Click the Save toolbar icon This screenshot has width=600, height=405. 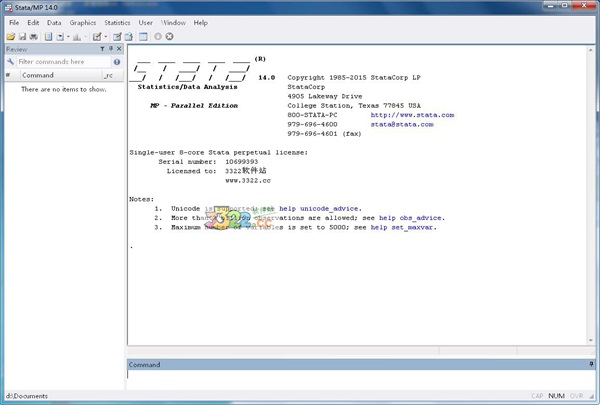pos(23,37)
